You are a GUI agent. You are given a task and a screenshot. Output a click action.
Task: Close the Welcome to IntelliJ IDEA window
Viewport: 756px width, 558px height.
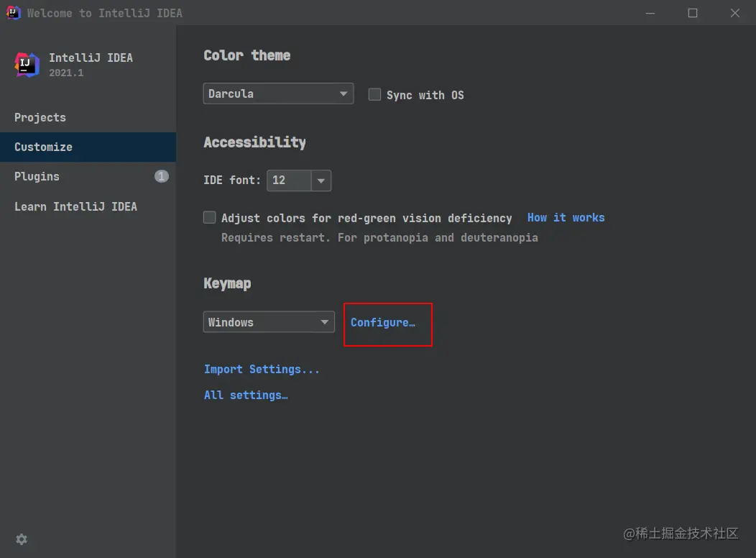(734, 13)
